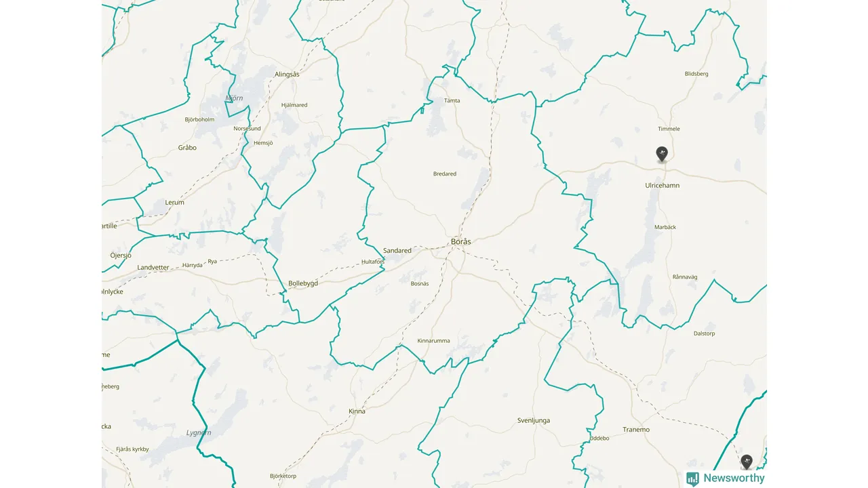Select the Landvetter place label
The width and height of the screenshot is (868, 488).
[153, 268]
